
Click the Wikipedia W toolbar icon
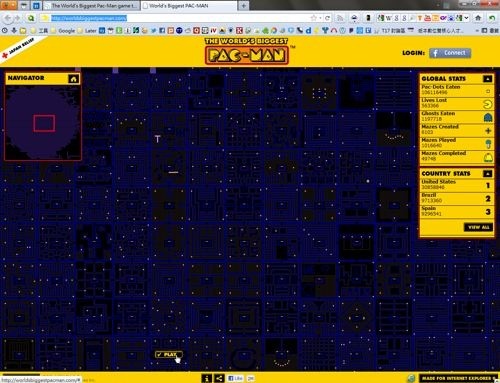tap(388, 18)
